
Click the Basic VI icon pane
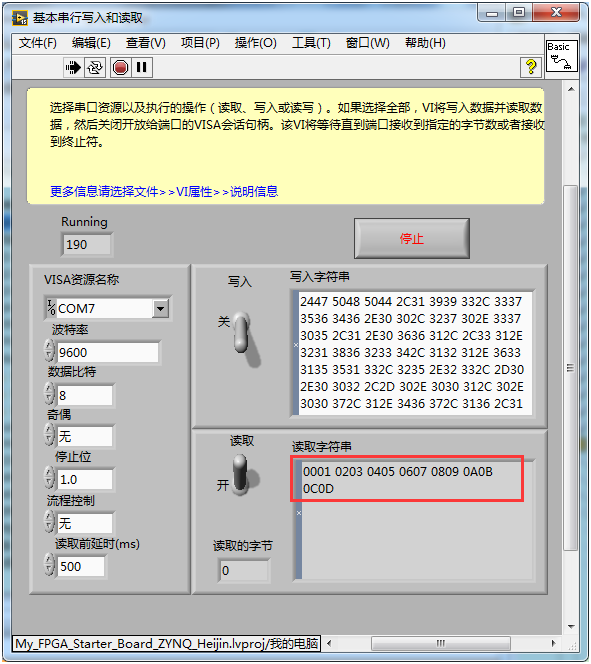(561, 56)
